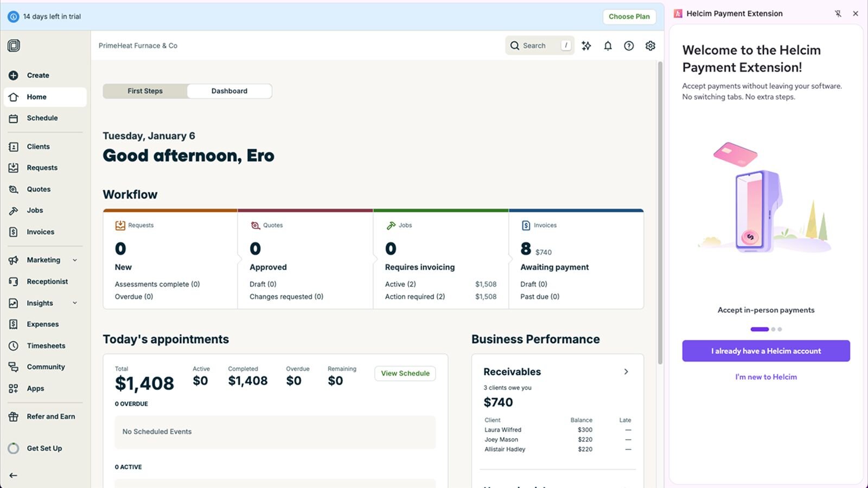Image resolution: width=868 pixels, height=488 pixels.
Task: Open Timesheets from the sidebar
Action: point(46,346)
